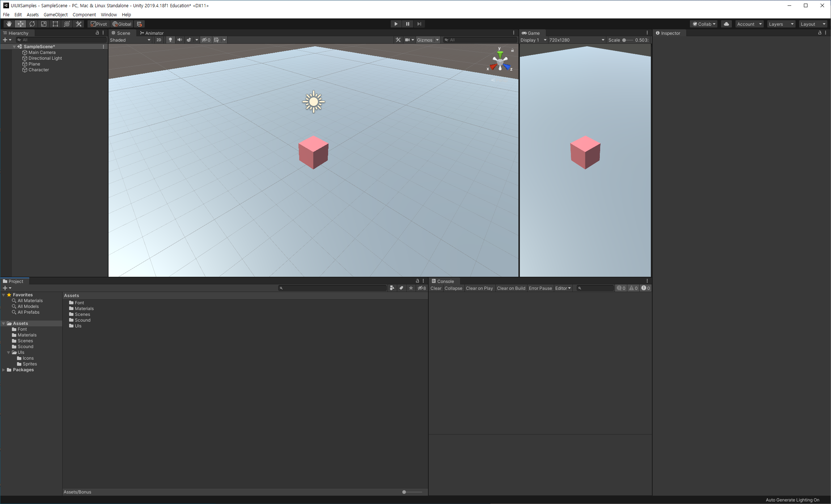
Task: Select Character in the Hierarchy
Action: (38, 70)
